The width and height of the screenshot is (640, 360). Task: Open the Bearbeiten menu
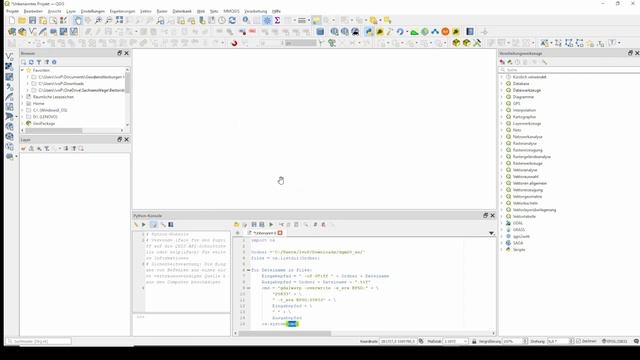coord(33,11)
